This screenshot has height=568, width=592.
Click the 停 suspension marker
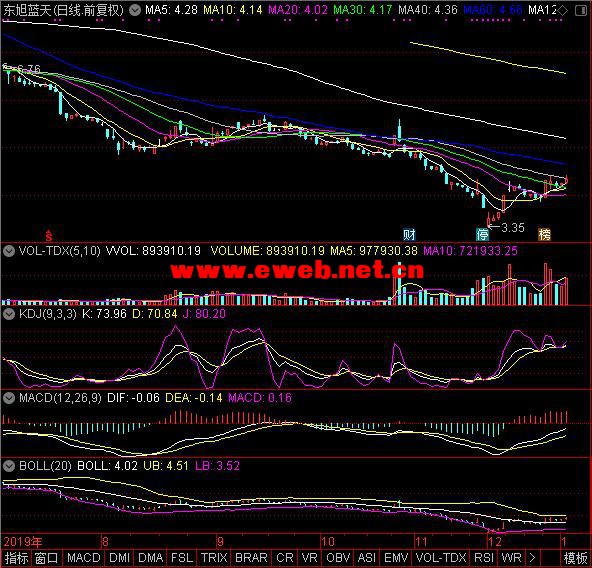(x=483, y=235)
